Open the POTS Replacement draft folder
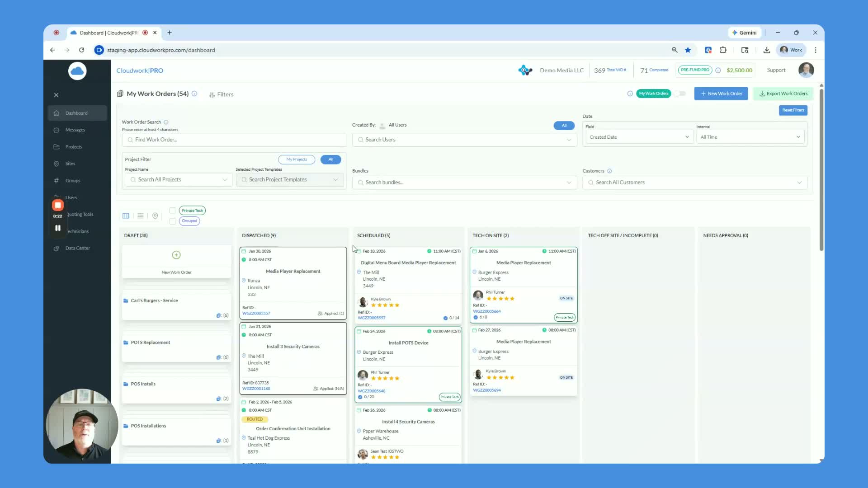Image resolution: width=868 pixels, height=488 pixels. pyautogui.click(x=177, y=349)
